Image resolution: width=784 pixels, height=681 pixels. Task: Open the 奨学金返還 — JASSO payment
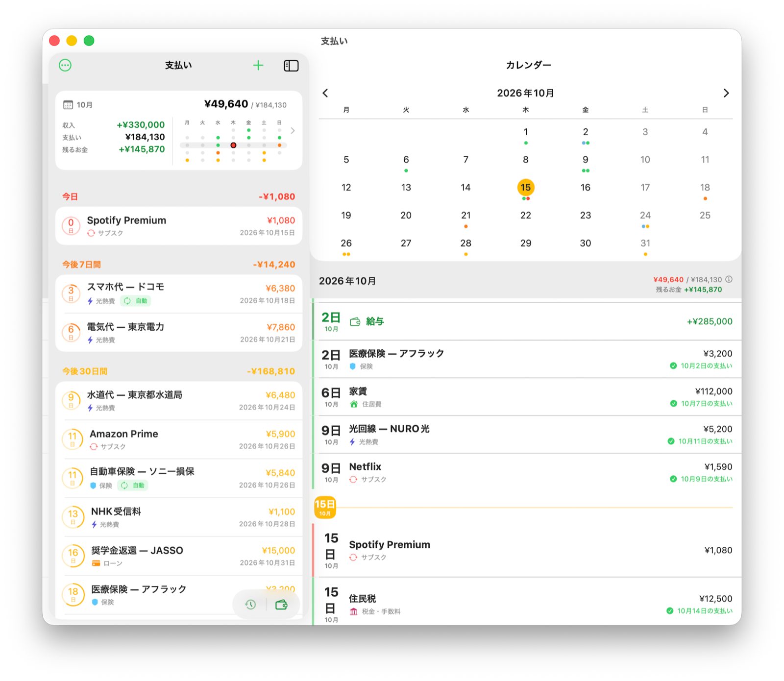(x=179, y=556)
